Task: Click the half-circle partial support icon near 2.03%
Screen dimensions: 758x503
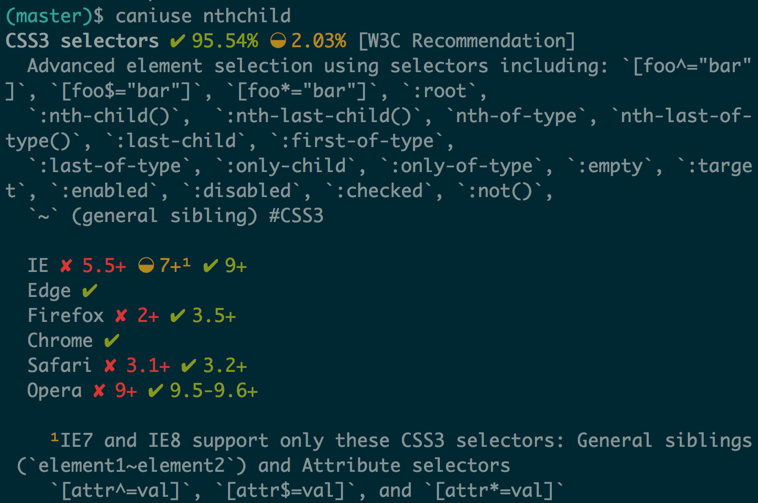Action: click(x=278, y=41)
